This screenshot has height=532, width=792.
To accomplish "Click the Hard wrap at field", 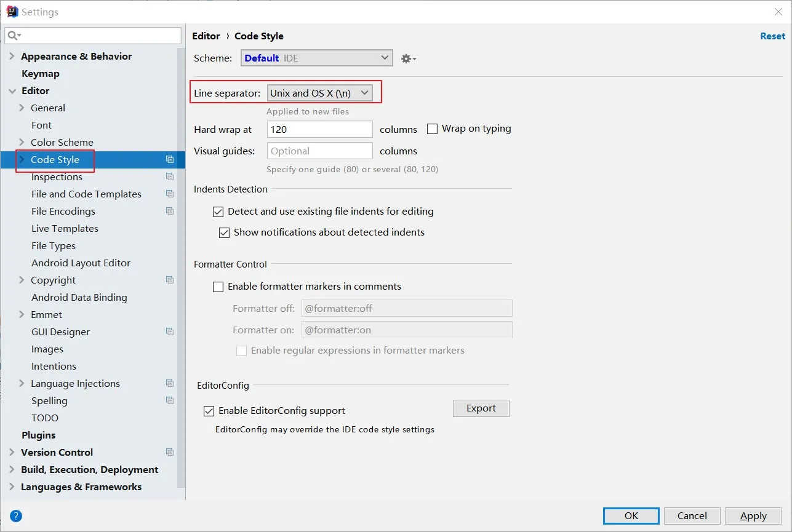I will pyautogui.click(x=320, y=129).
